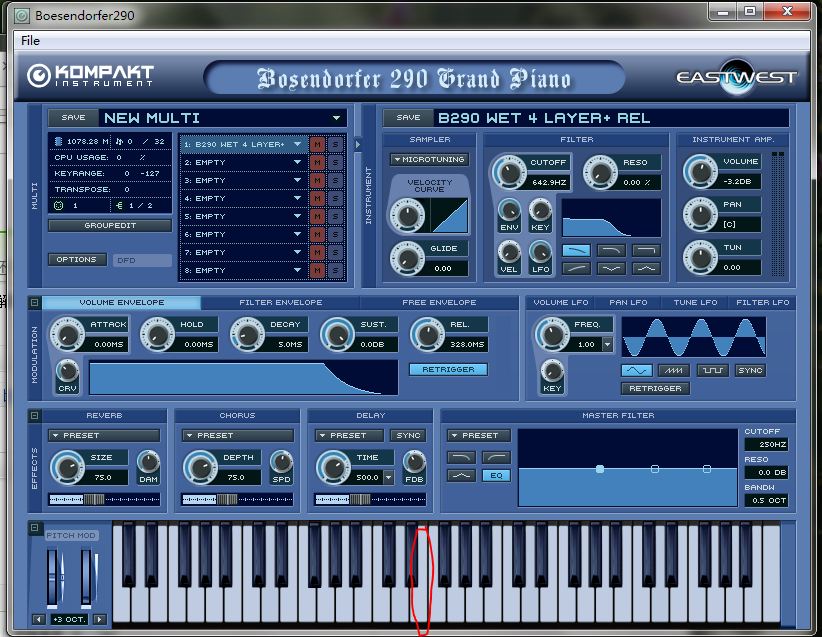This screenshot has height=637, width=822.
Task: Select the sine LFO waveform icon
Action: pos(636,371)
